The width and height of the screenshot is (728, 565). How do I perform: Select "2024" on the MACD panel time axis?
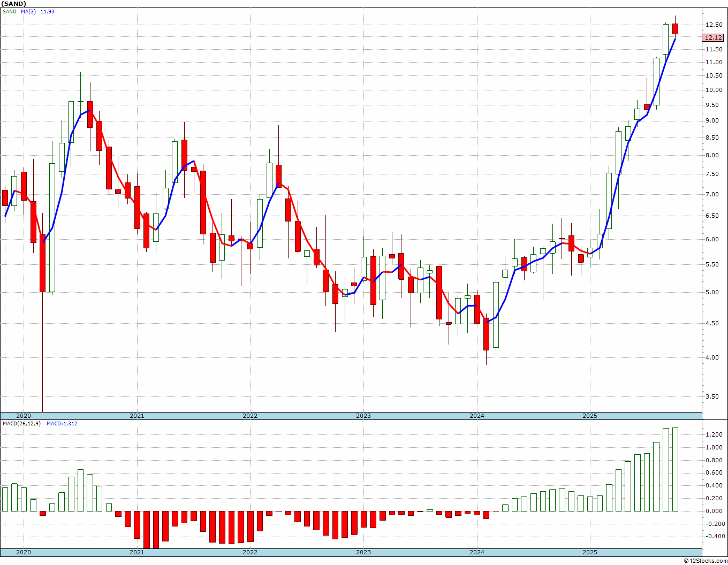tap(477, 552)
